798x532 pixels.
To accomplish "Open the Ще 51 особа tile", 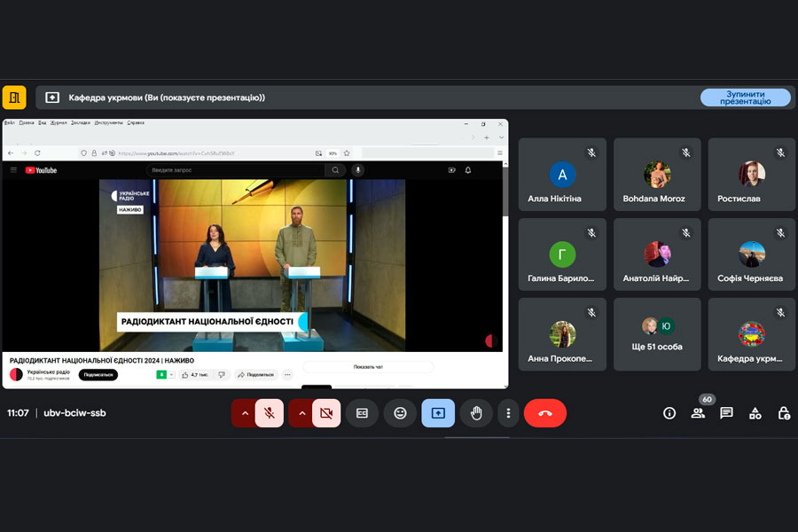I will (657, 334).
